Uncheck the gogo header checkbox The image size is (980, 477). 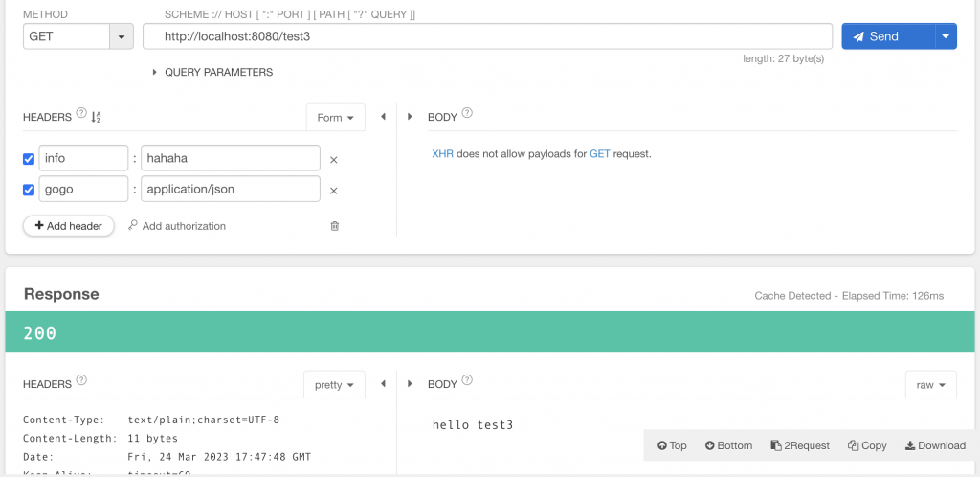click(x=28, y=190)
